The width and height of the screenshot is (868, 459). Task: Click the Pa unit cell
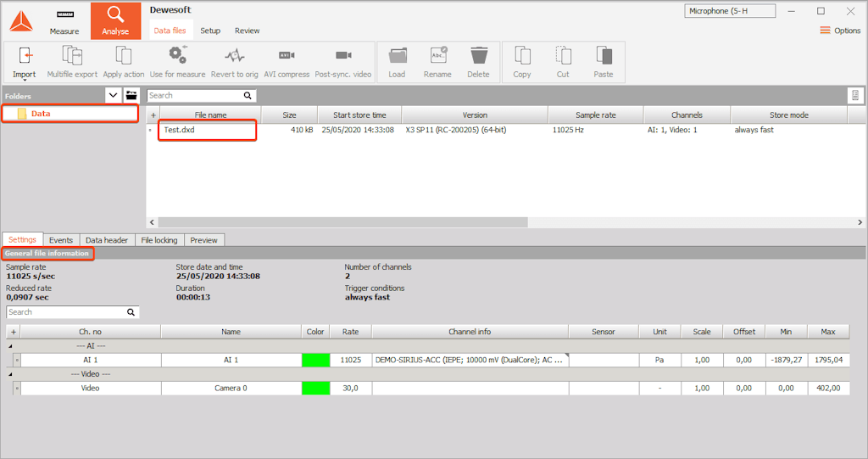tap(659, 361)
